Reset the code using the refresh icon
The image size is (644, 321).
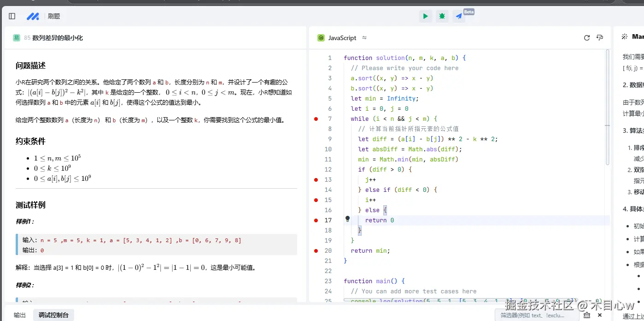click(x=586, y=37)
